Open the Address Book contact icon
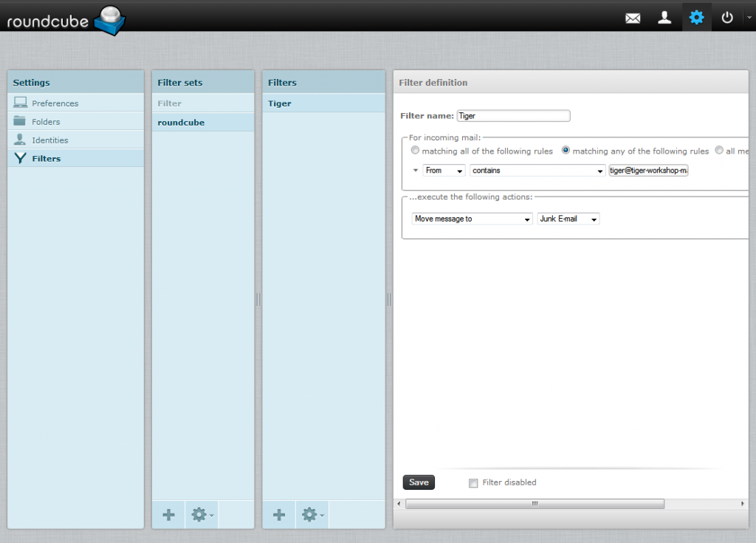 tap(664, 17)
